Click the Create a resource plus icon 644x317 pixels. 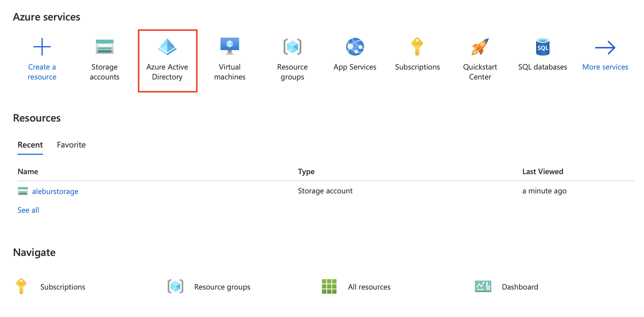pyautogui.click(x=42, y=47)
